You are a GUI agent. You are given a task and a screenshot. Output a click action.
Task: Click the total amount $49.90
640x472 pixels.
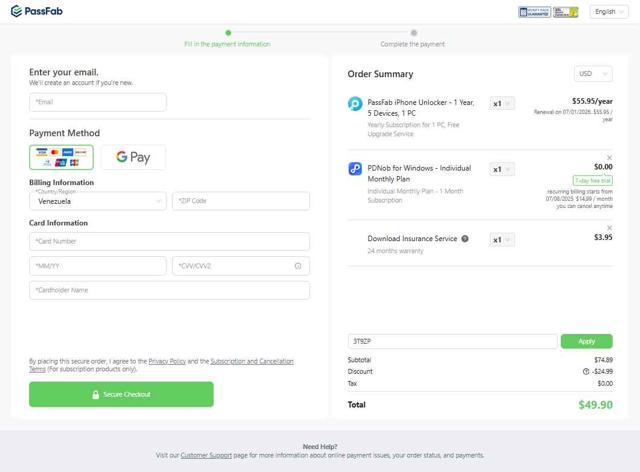(596, 405)
